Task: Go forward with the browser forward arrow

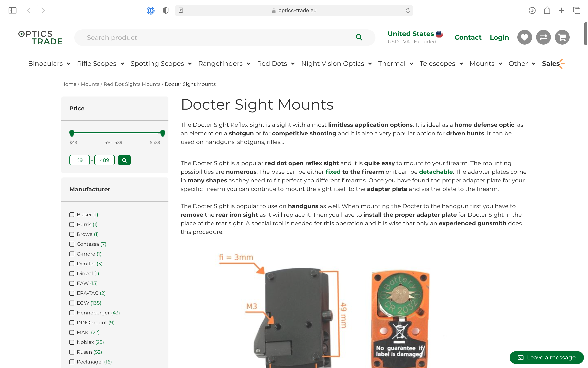Action: [x=43, y=10]
